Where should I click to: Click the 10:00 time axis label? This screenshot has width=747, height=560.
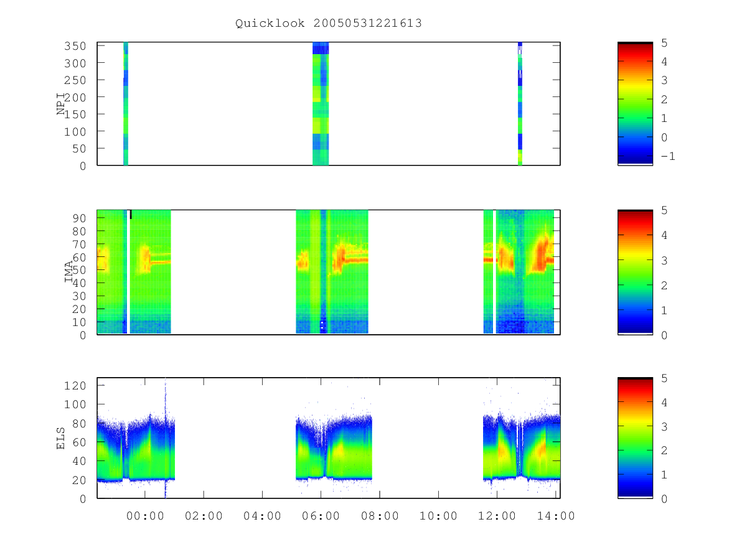click(x=438, y=516)
